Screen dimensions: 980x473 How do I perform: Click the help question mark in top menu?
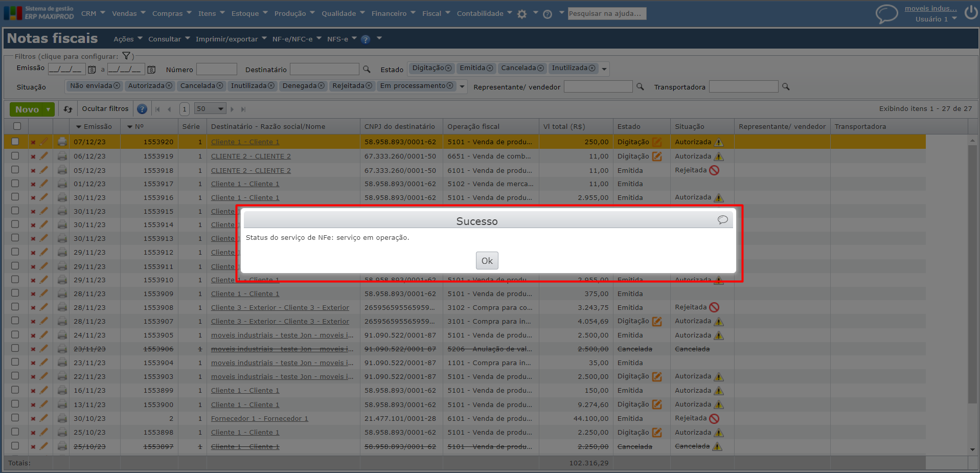[548, 14]
